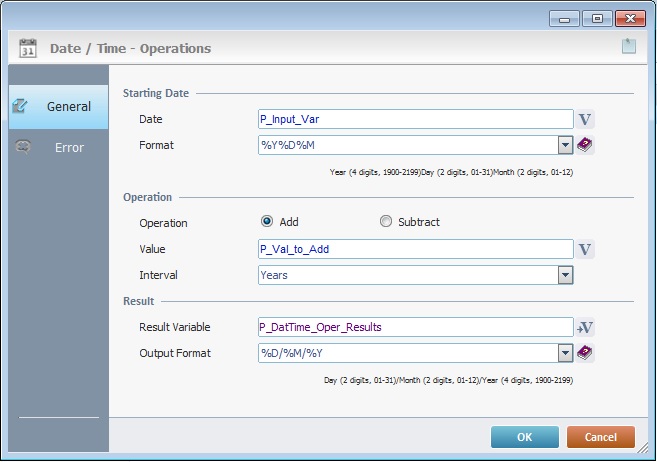This screenshot has width=657, height=462.
Task: Click the Error tab speech bubble icon
Action: (24, 147)
